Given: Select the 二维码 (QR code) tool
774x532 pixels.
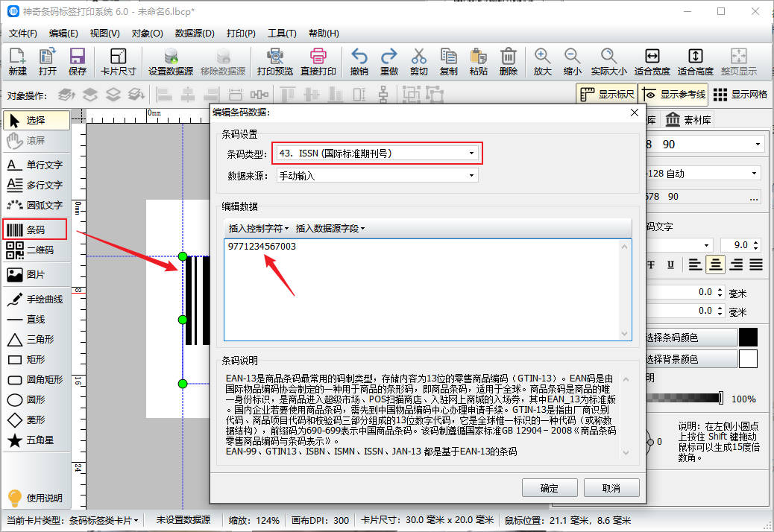Looking at the screenshot, I should (x=36, y=250).
